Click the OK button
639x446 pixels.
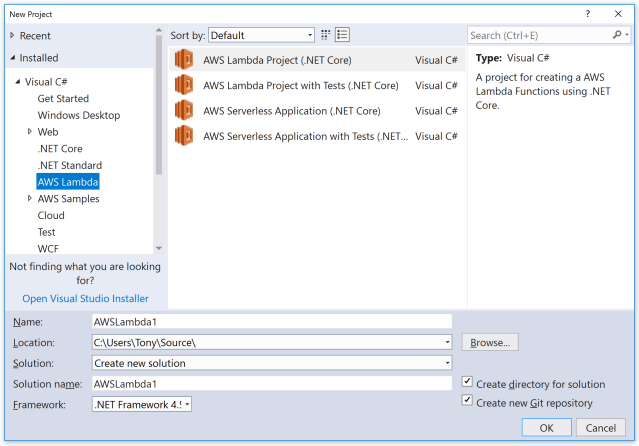coord(546,428)
